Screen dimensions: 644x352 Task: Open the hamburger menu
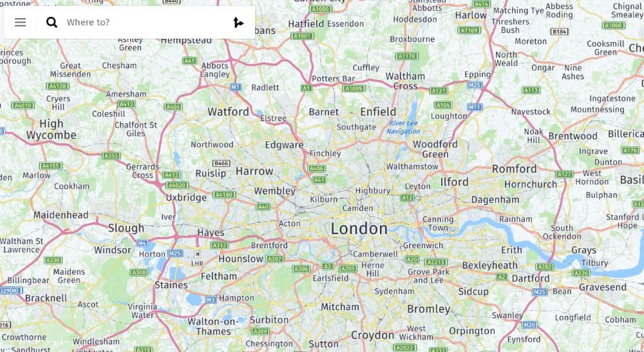tap(20, 22)
